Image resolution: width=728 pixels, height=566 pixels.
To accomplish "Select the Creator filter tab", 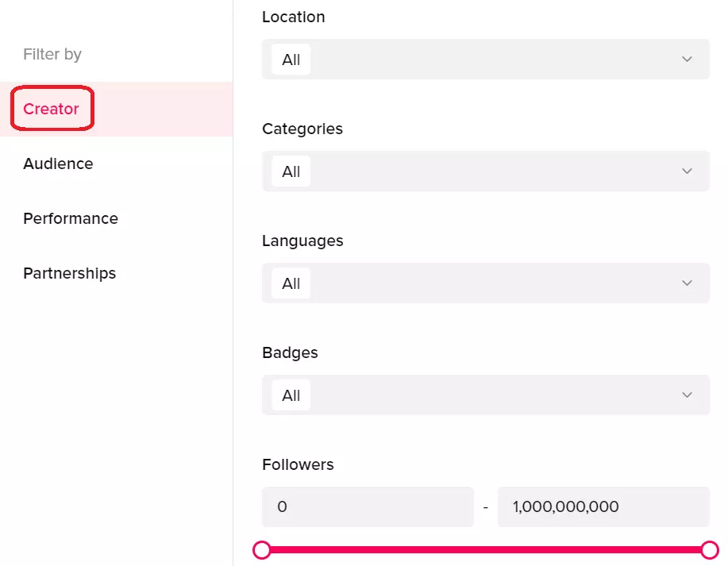I will pos(52,110).
